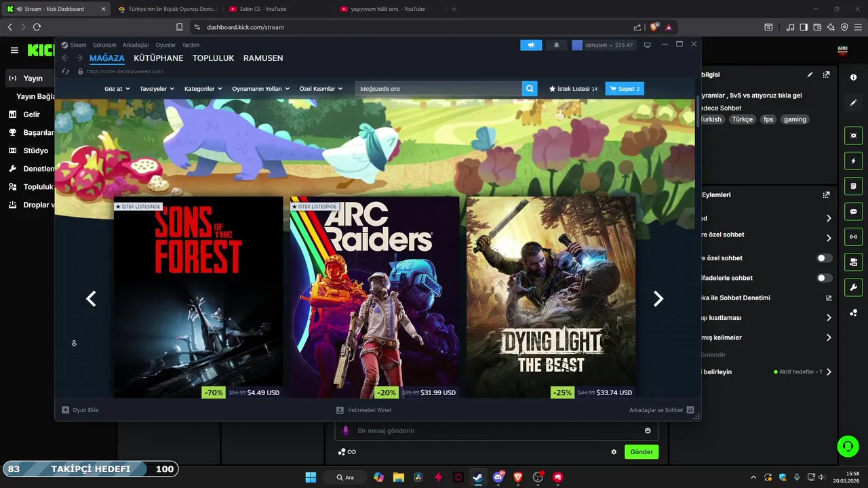
Task: Click the broadcast signal icon in Kick sidebar
Action: point(853,237)
